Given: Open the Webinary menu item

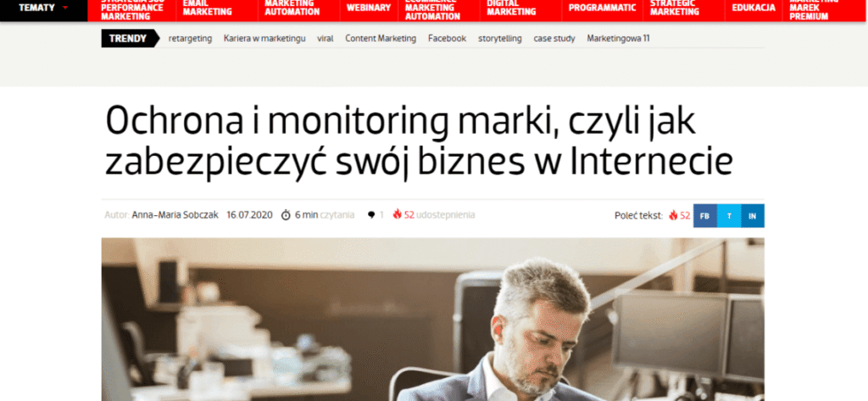Looking at the screenshot, I should click(368, 8).
